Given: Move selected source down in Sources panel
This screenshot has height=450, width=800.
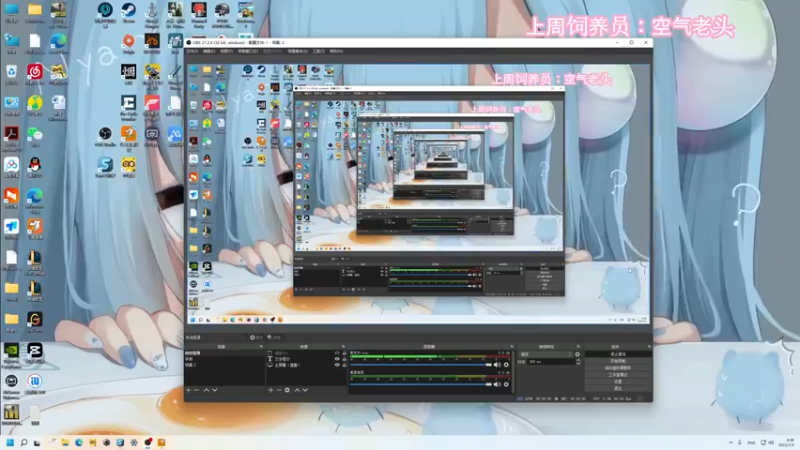Looking at the screenshot, I should click(x=305, y=390).
